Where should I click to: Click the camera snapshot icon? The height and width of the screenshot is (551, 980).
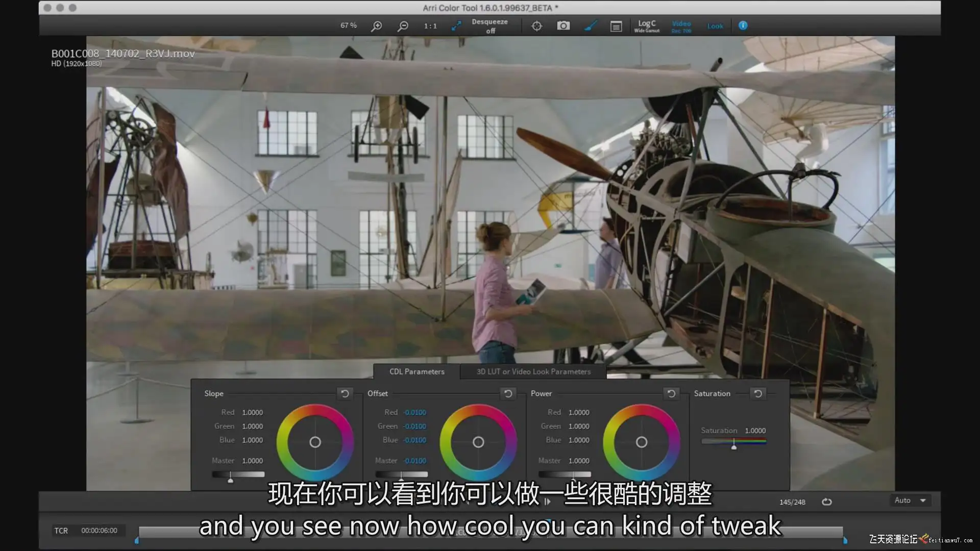pyautogui.click(x=563, y=26)
